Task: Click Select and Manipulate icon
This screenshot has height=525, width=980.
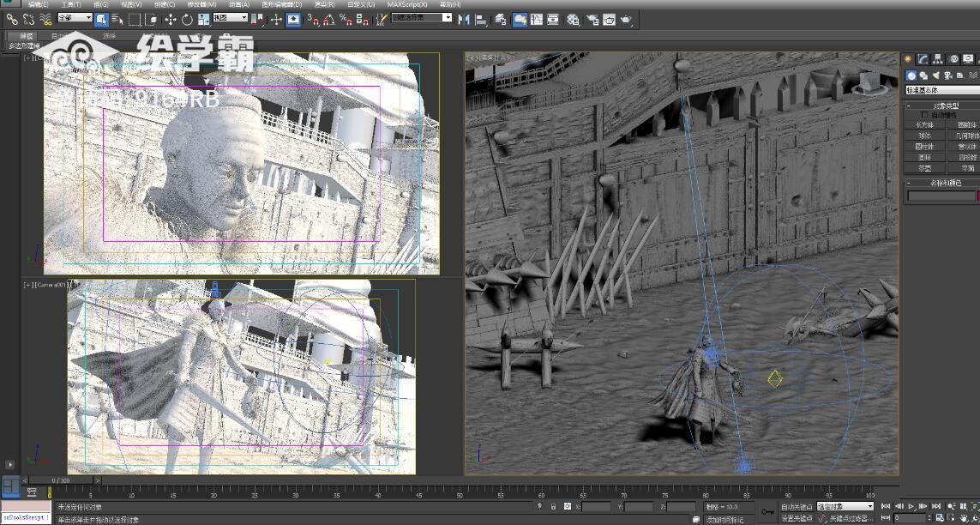Action: click(x=275, y=20)
